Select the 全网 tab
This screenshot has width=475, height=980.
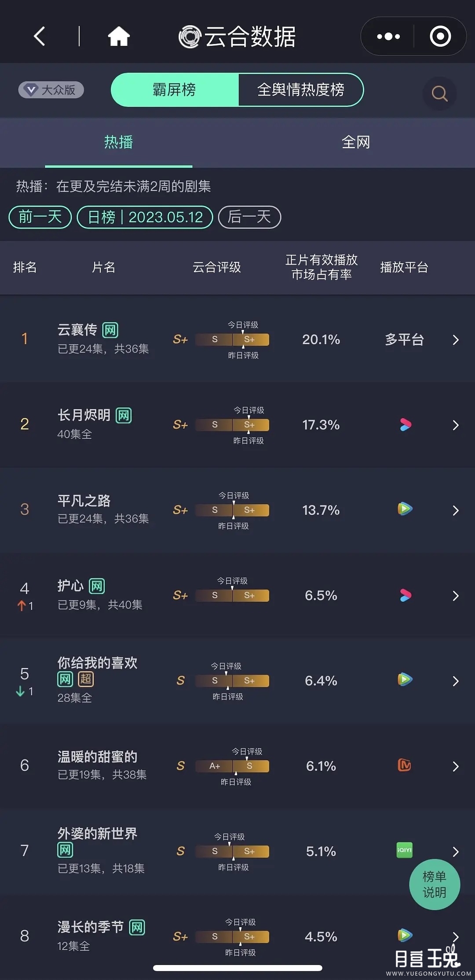coord(356,142)
